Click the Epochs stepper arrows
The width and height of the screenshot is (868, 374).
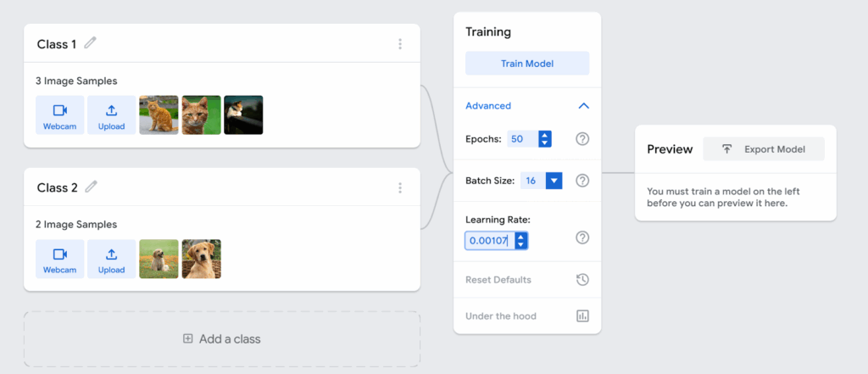point(544,139)
